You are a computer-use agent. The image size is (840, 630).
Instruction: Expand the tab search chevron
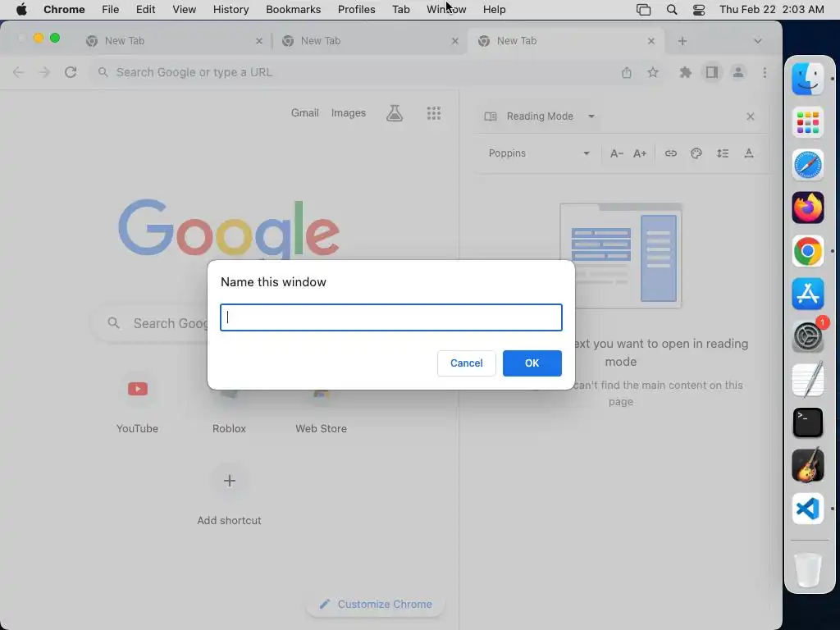click(x=757, y=41)
